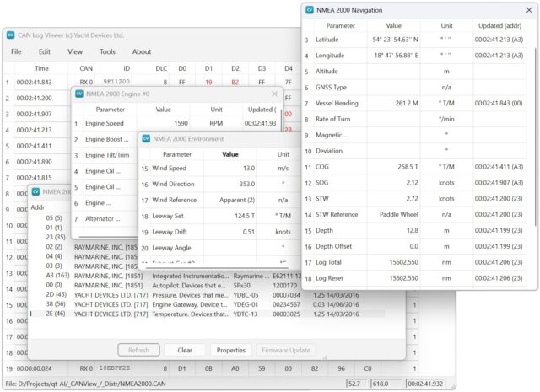
Task: Click the Environment window horizontal scrollbar
Action: click(217, 267)
